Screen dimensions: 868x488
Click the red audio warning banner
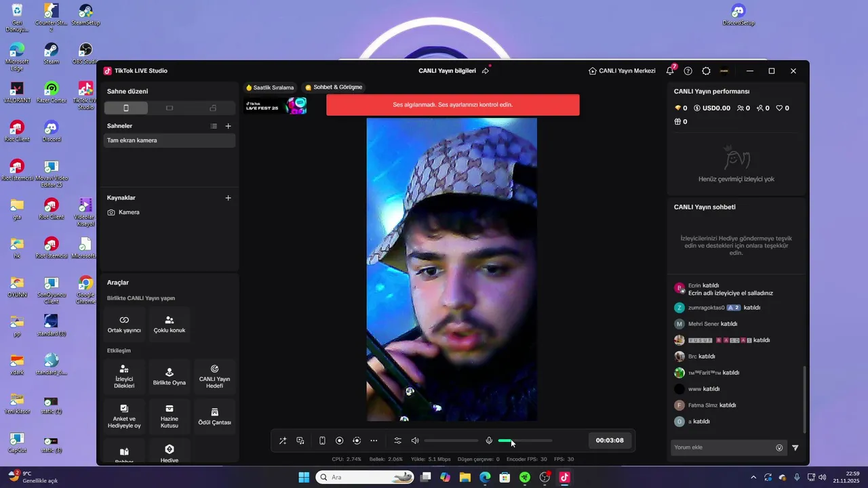tap(453, 105)
